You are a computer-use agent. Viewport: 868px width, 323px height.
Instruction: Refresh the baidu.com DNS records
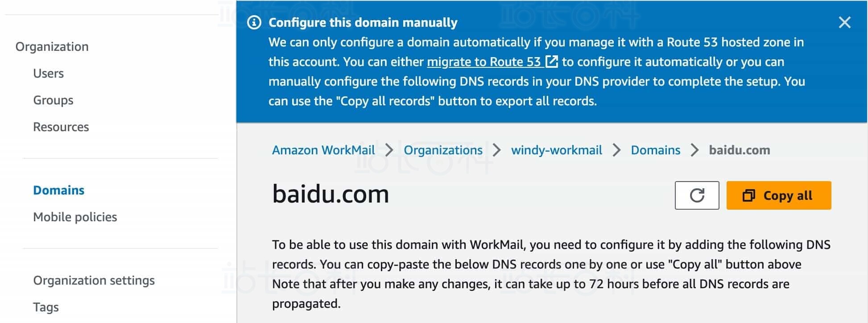pos(697,195)
